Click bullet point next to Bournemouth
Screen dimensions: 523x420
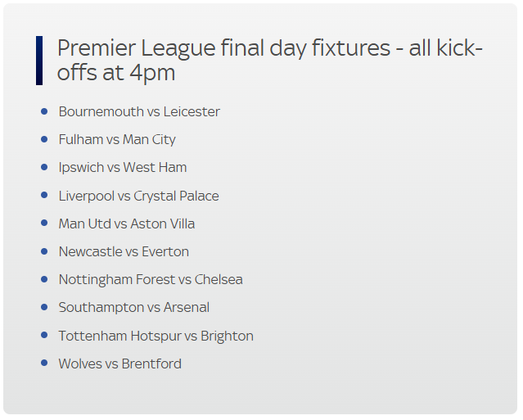coord(44,111)
